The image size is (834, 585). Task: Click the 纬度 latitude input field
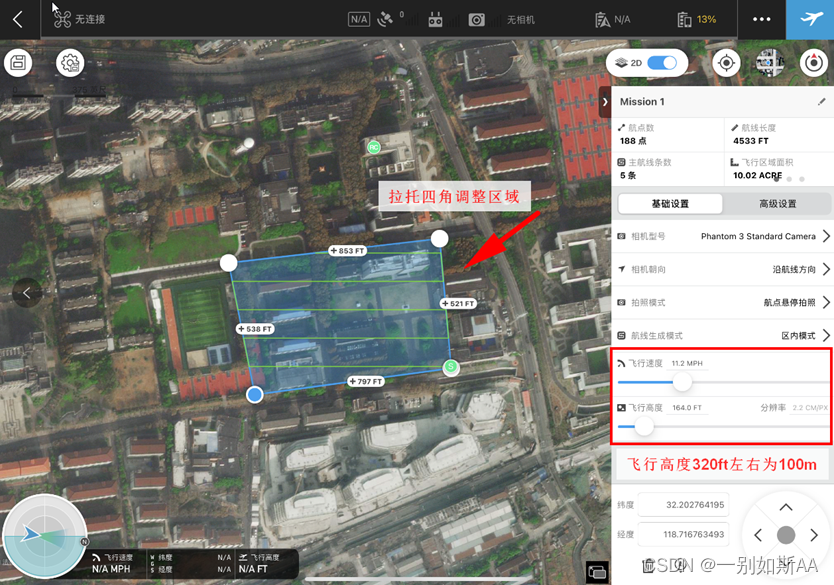tap(683, 506)
